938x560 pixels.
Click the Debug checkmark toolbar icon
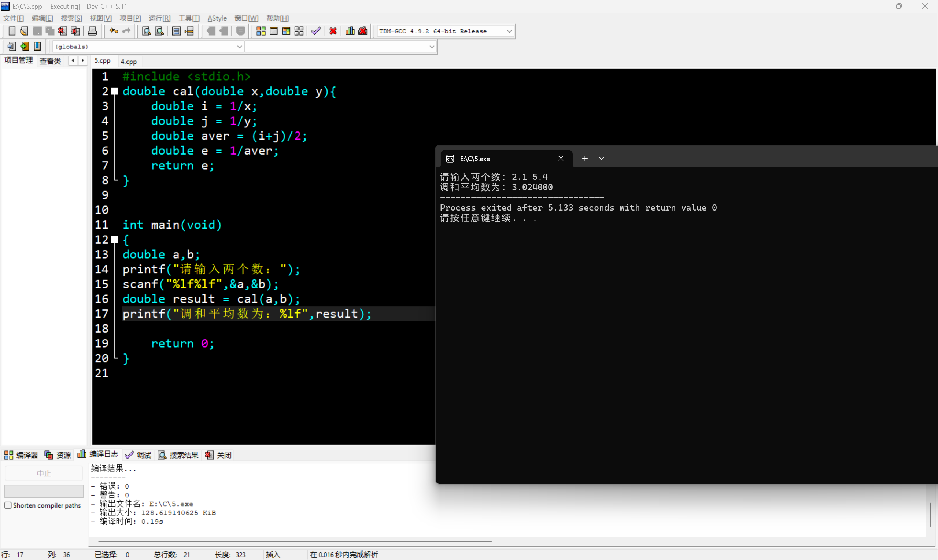click(316, 31)
